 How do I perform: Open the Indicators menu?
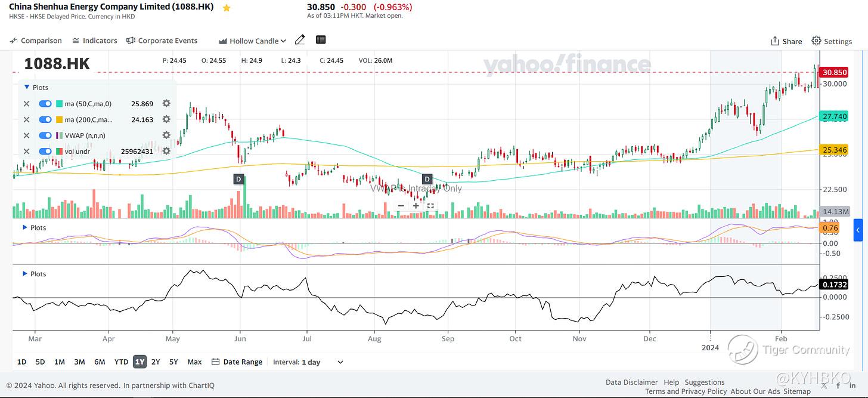[x=94, y=41]
